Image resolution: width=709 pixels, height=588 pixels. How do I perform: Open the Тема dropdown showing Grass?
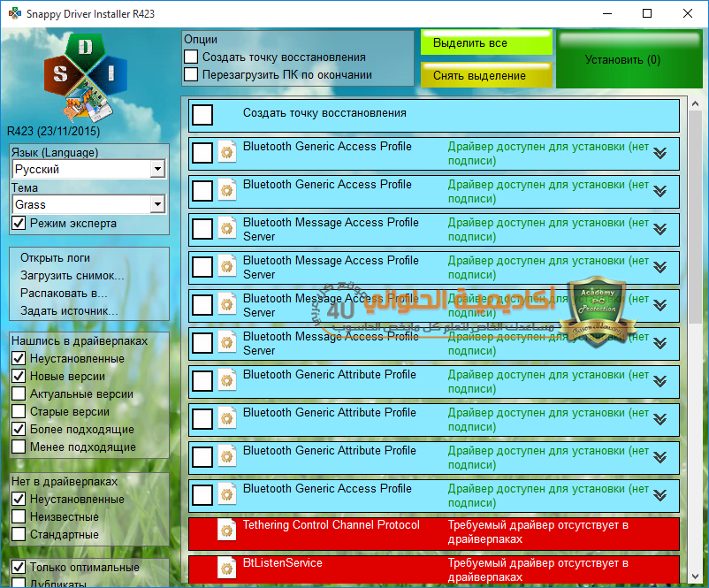(157, 204)
